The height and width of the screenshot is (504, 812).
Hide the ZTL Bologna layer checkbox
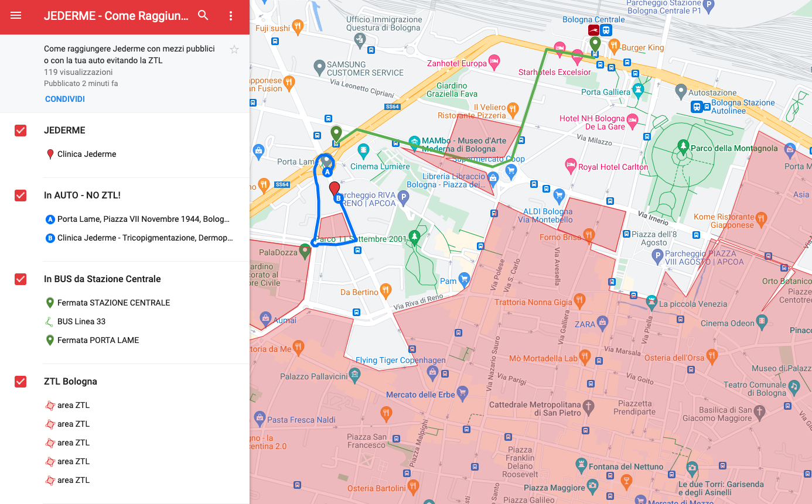coord(21,382)
